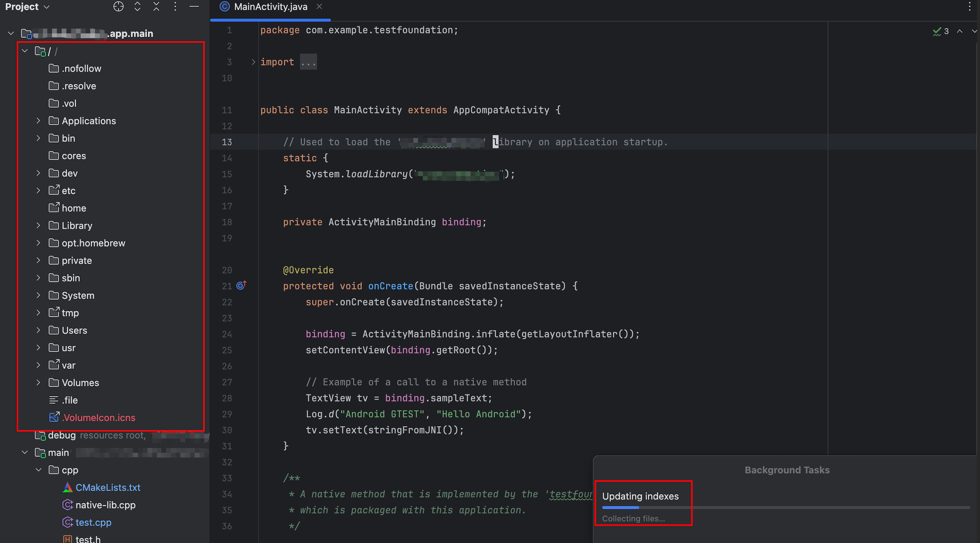The height and width of the screenshot is (543, 980).
Task: Click the Collapse All icon in Project panel
Action: pos(156,7)
